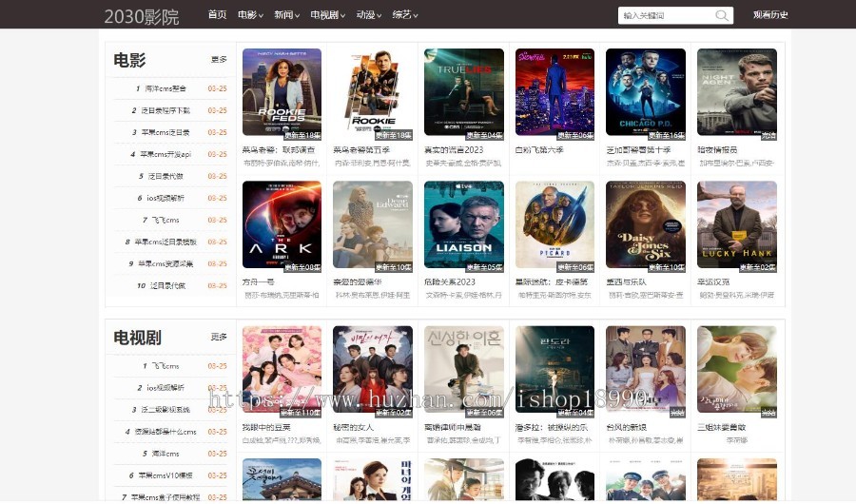Open the Snowfall 白粉飞 poster

coord(554,93)
